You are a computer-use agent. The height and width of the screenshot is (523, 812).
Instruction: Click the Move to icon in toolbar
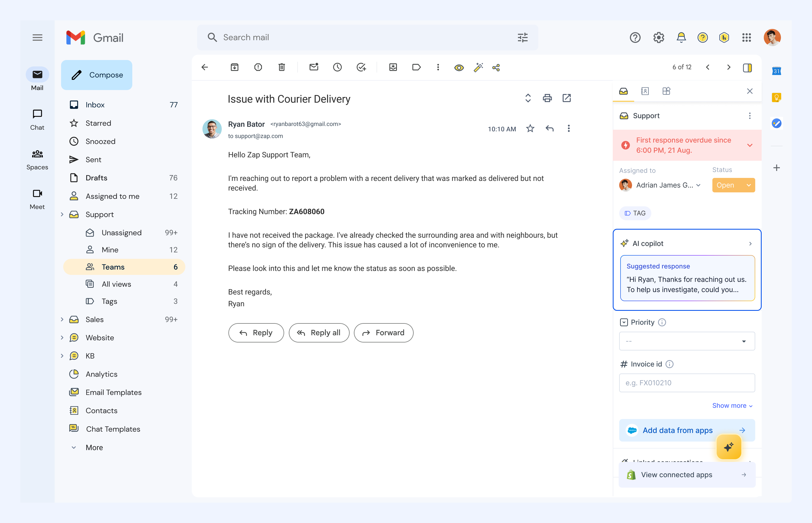point(393,67)
